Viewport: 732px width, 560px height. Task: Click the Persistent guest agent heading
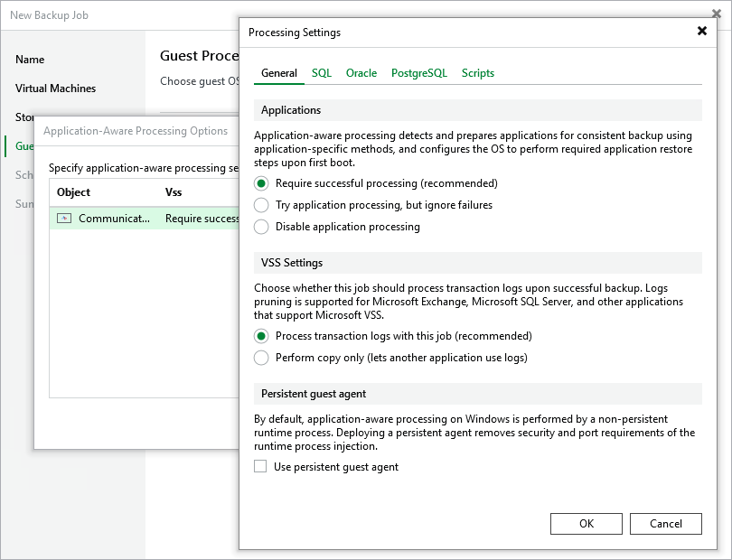pyautogui.click(x=314, y=394)
